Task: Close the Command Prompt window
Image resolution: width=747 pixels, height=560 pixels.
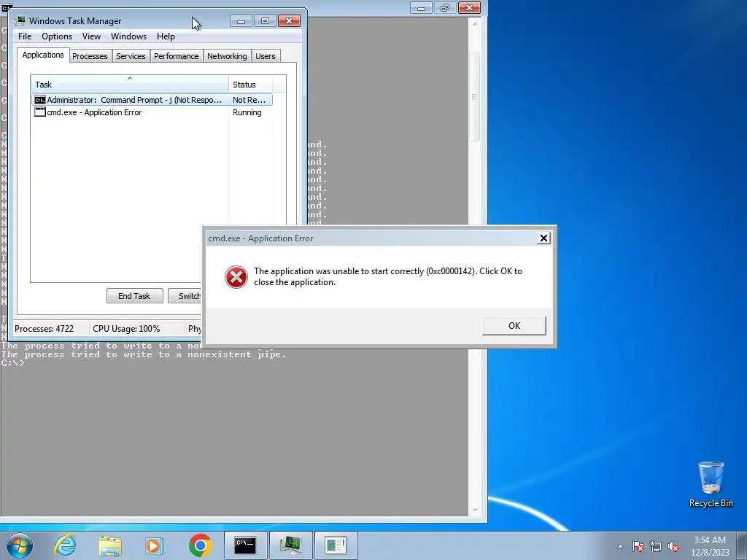Action: [469, 7]
